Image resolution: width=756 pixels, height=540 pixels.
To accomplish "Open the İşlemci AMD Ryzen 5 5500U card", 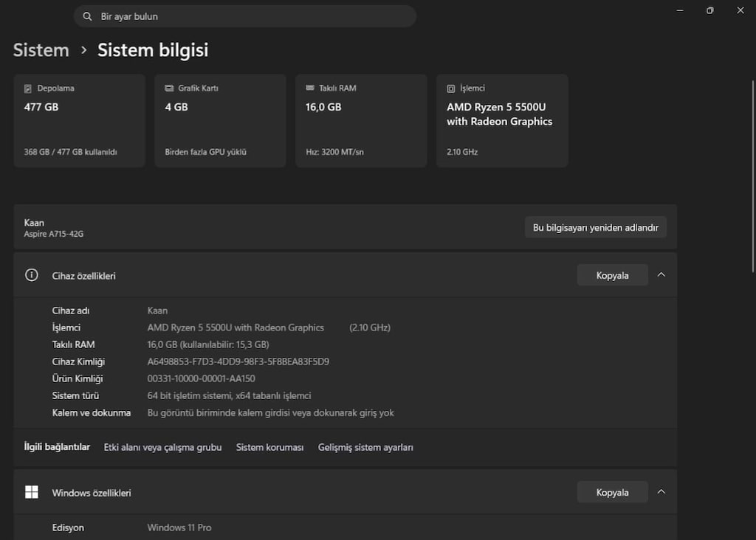I will 502,120.
